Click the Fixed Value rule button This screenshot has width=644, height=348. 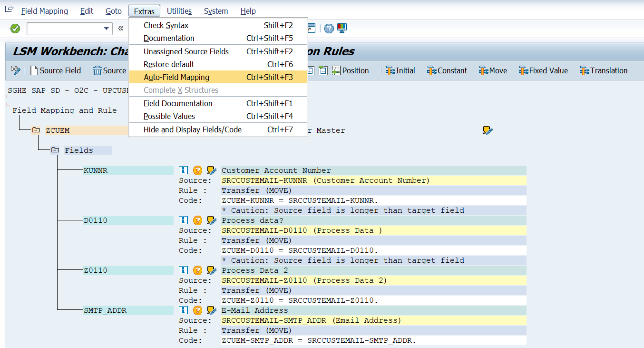(x=543, y=70)
